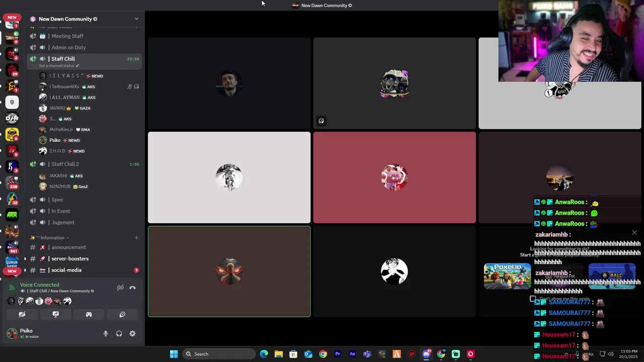The width and height of the screenshot is (644, 362).
Task: Click the Voice Connected status text
Action: [x=40, y=285]
